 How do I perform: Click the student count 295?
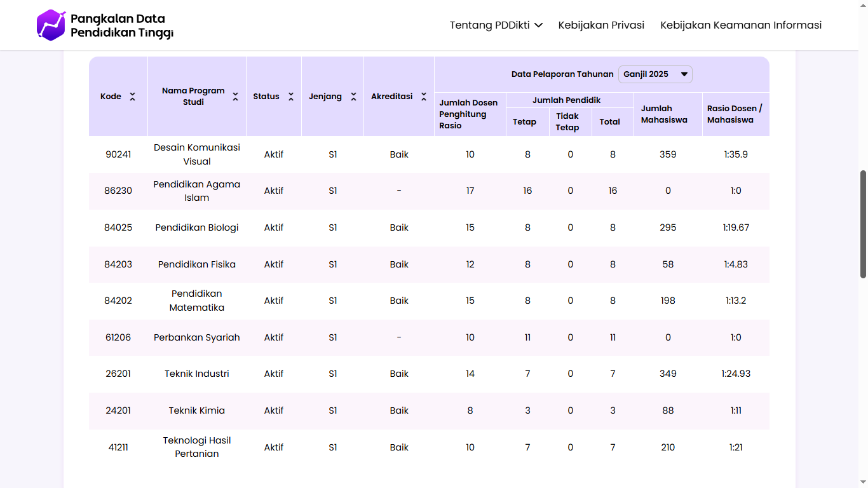[668, 227]
